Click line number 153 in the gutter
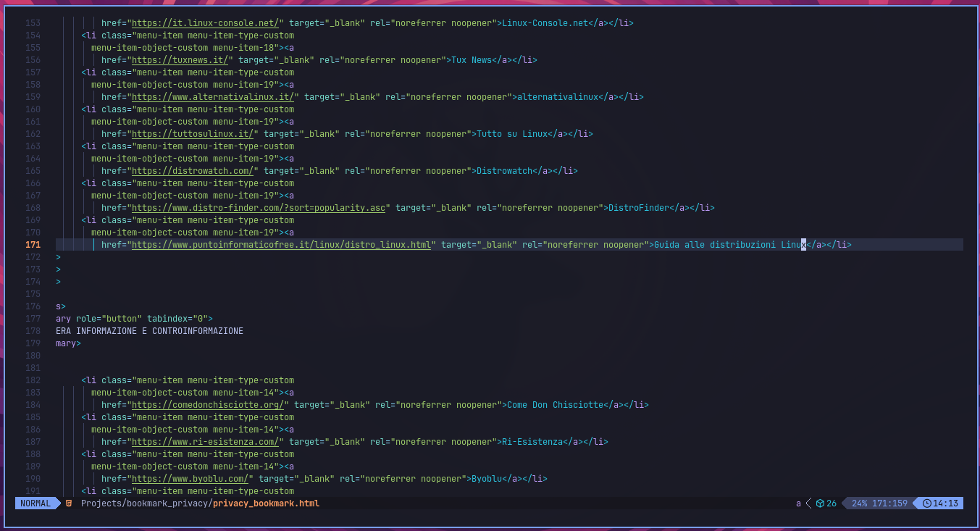Image resolution: width=980 pixels, height=531 pixels. (33, 23)
